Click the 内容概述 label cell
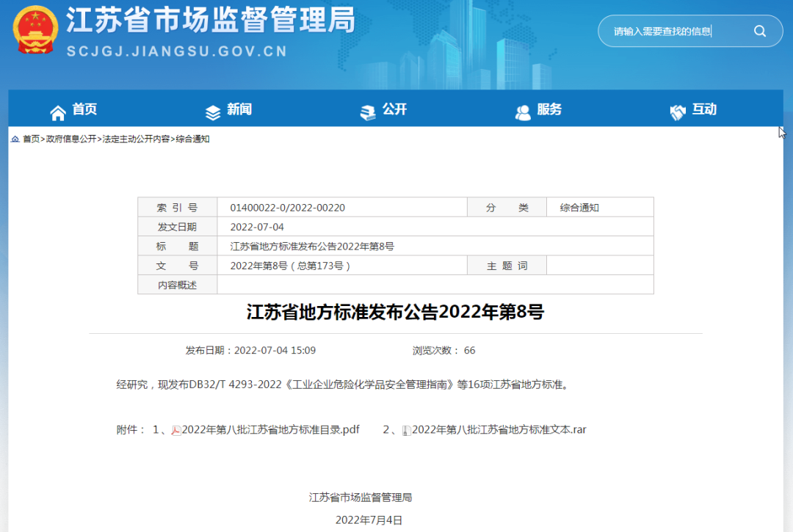 pos(178,285)
